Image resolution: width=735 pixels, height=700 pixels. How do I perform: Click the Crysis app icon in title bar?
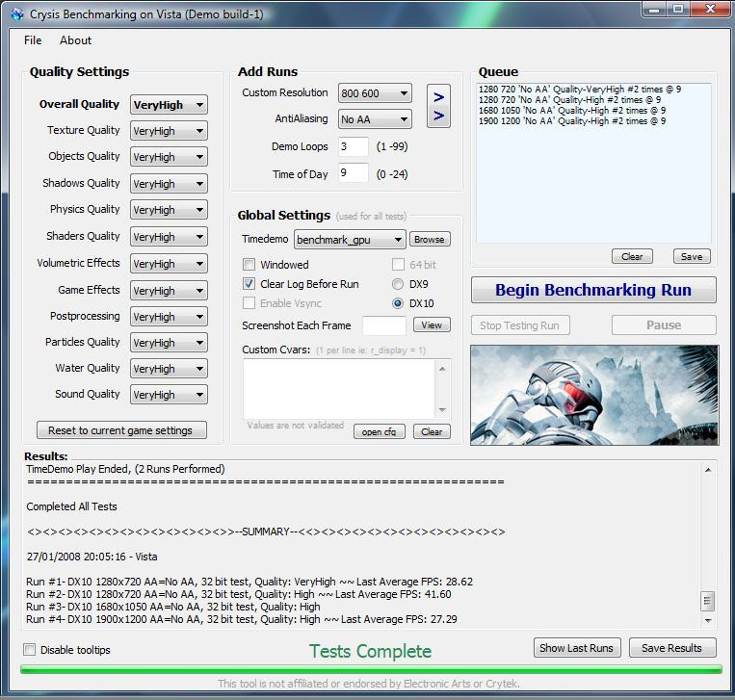(17, 14)
